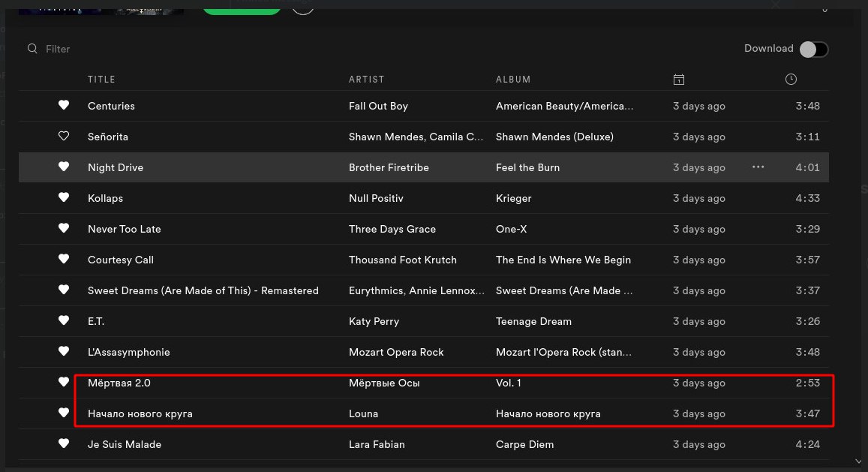Select the Centuries track title
This screenshot has width=868, height=472.
pyautogui.click(x=111, y=106)
